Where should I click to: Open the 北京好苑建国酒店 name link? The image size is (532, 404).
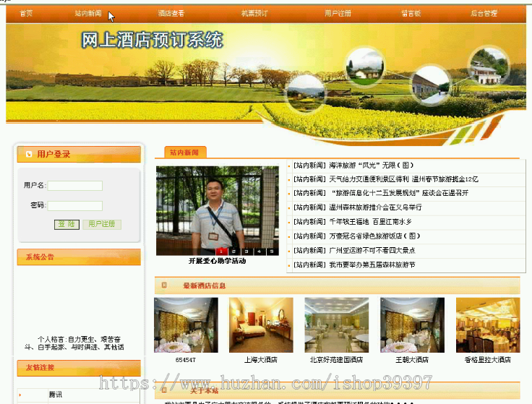coord(337,360)
